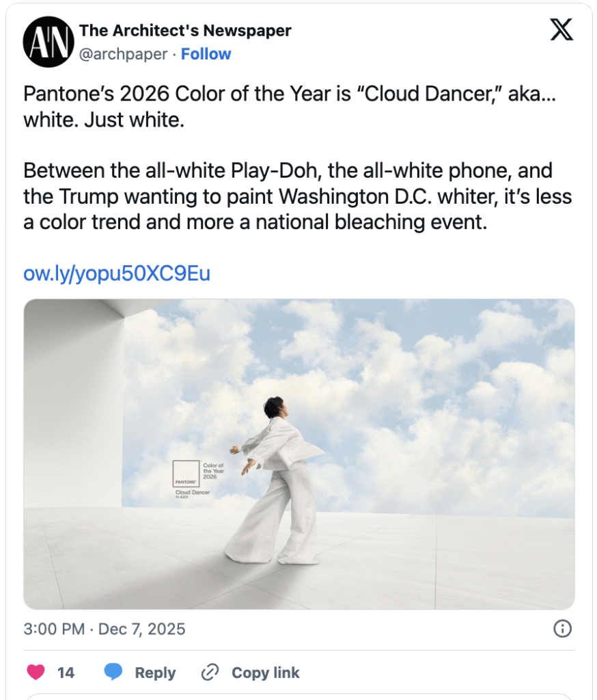Image resolution: width=597 pixels, height=700 pixels.
Task: Click the Copy link text
Action: 265,673
